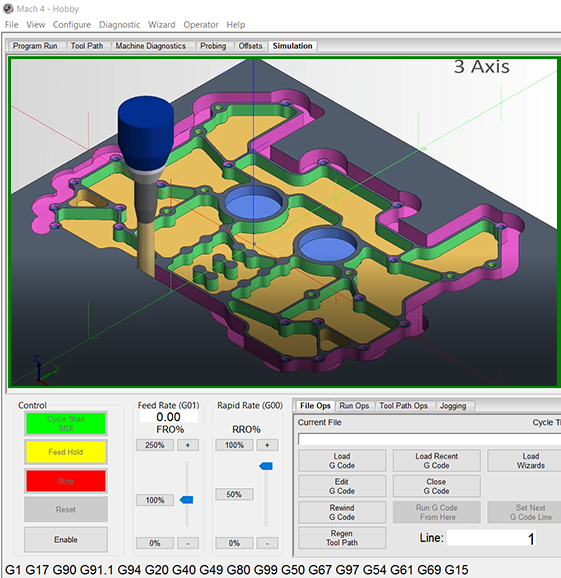Open the Wizard menu
The height and width of the screenshot is (578, 561).
pos(161,25)
